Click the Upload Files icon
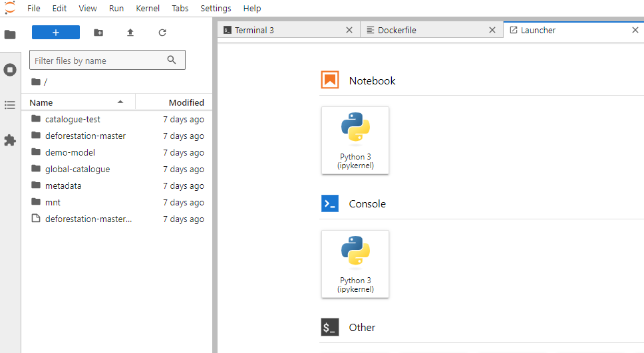644x353 pixels. pyautogui.click(x=130, y=33)
